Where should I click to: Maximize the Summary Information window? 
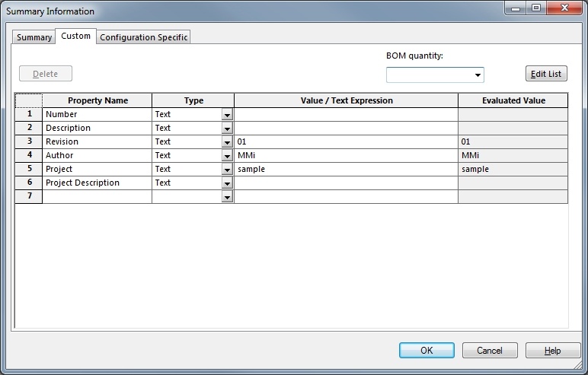pyautogui.click(x=536, y=8)
